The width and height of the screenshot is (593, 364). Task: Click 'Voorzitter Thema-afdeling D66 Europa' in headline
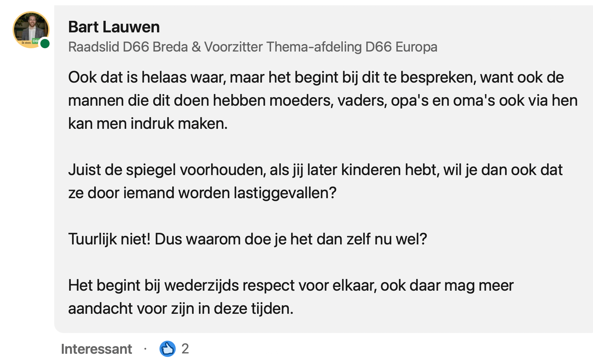click(x=321, y=47)
